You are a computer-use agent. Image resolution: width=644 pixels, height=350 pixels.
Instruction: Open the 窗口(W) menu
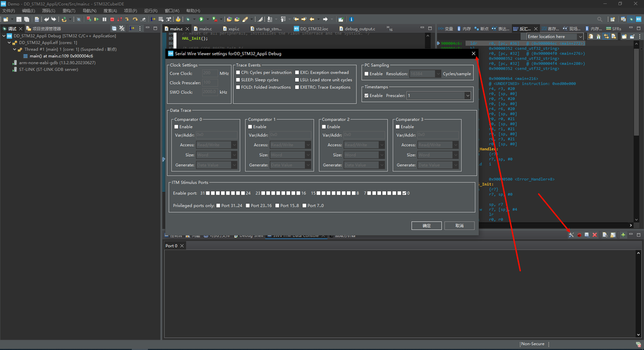(x=171, y=11)
